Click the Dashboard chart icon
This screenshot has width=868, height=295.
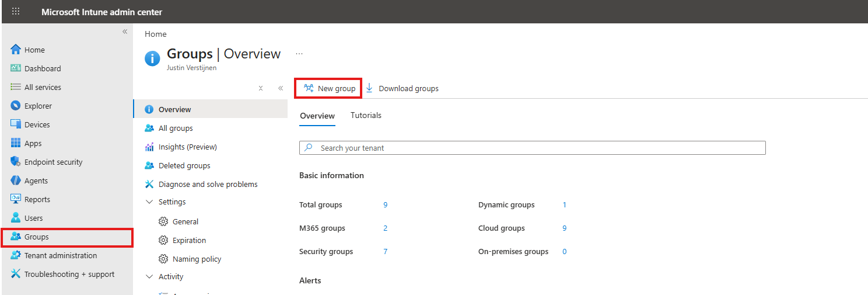pyautogui.click(x=16, y=68)
